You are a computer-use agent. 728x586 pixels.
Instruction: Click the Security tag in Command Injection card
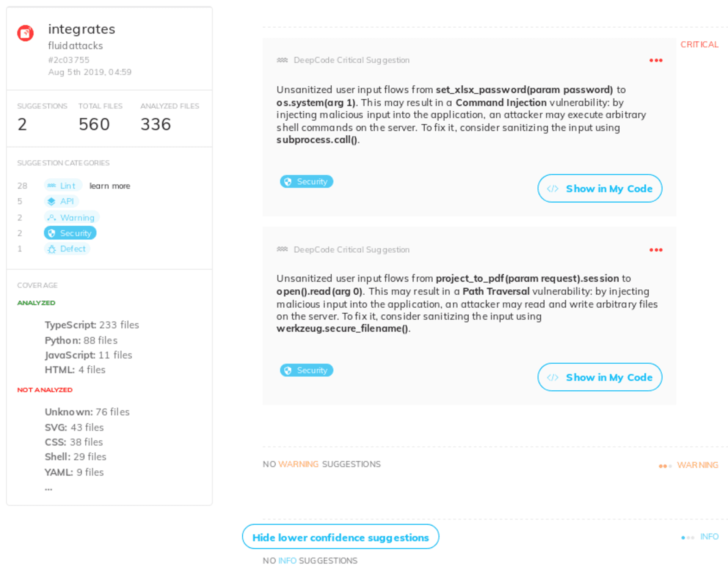(306, 182)
